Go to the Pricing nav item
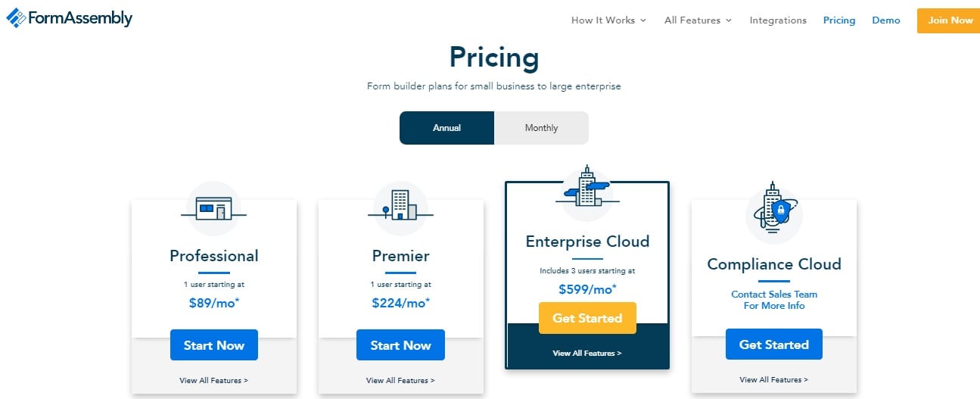 click(x=839, y=20)
